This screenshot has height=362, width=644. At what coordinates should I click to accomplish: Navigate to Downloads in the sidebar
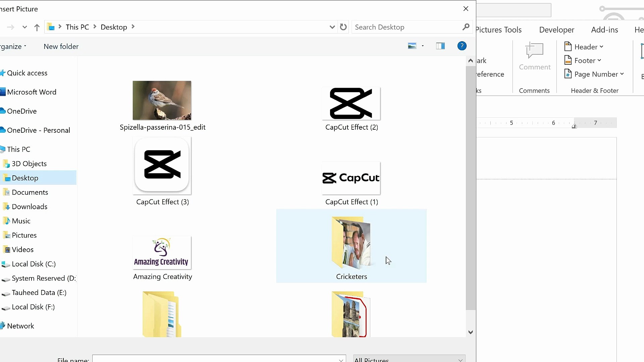[x=30, y=207]
